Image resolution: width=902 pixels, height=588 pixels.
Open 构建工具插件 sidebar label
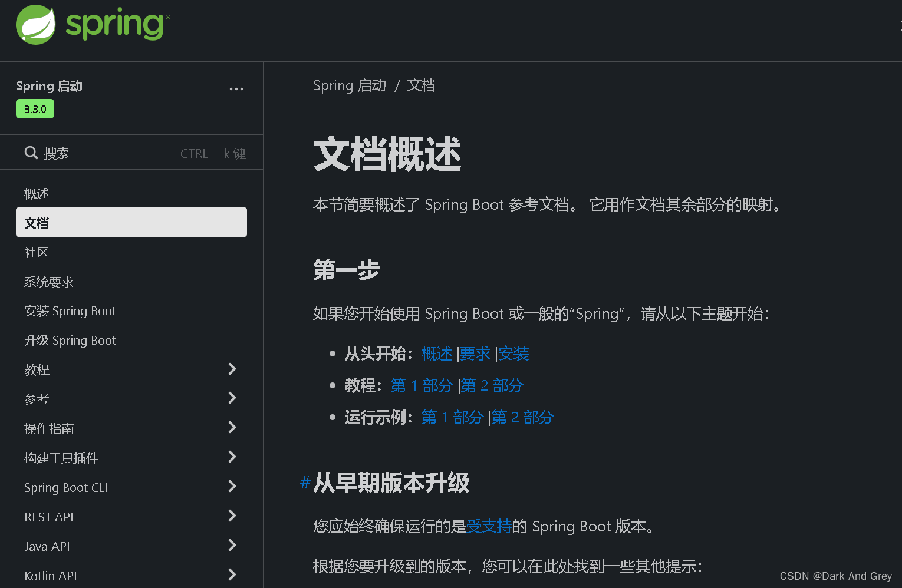[61, 458]
